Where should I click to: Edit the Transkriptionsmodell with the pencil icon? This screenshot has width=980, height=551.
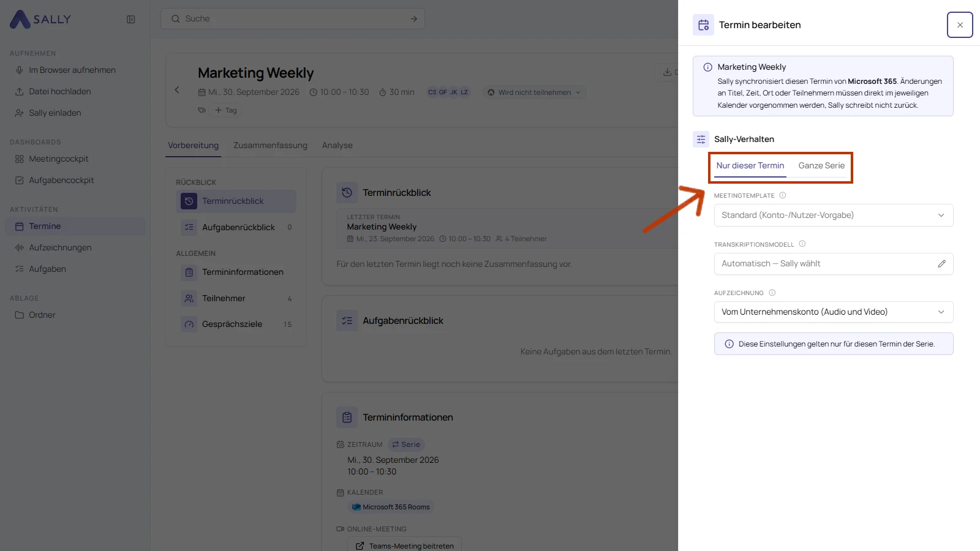tap(941, 264)
